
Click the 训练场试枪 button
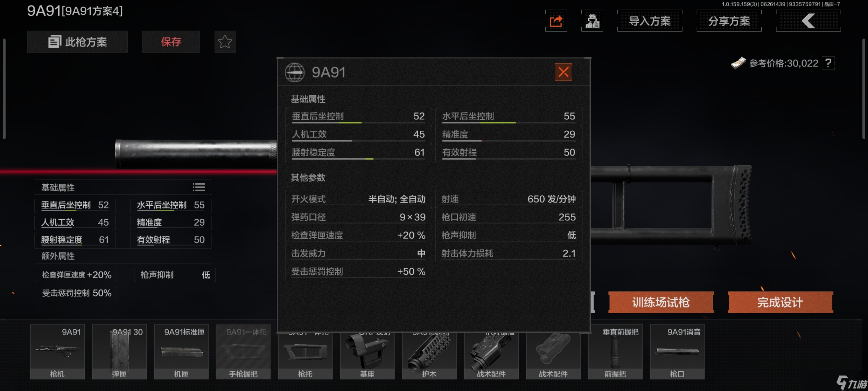coord(661,302)
